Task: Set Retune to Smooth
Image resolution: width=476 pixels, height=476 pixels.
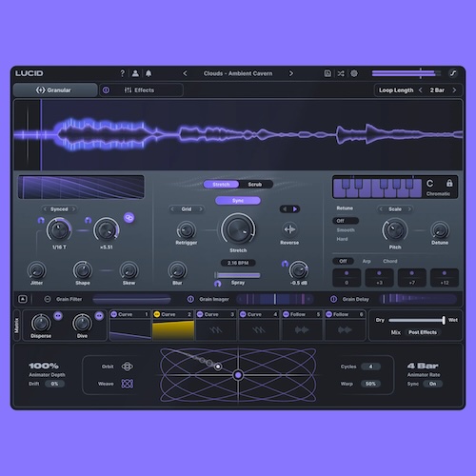Action: [x=346, y=230]
